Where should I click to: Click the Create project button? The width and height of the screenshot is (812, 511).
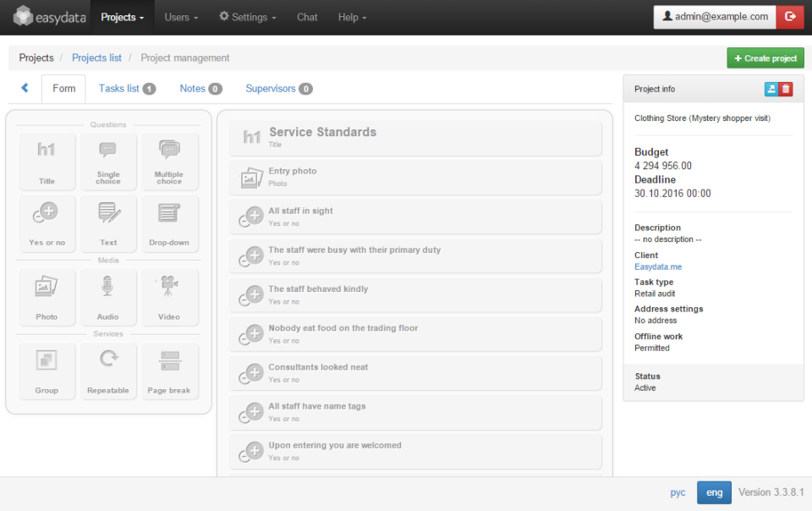click(765, 58)
